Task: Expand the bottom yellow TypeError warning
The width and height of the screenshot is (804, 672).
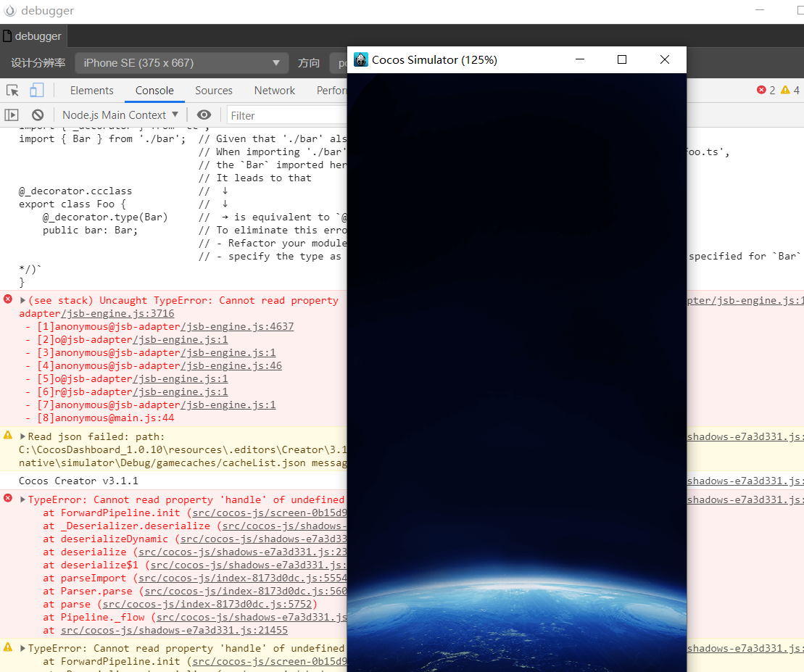Action: click(x=22, y=648)
